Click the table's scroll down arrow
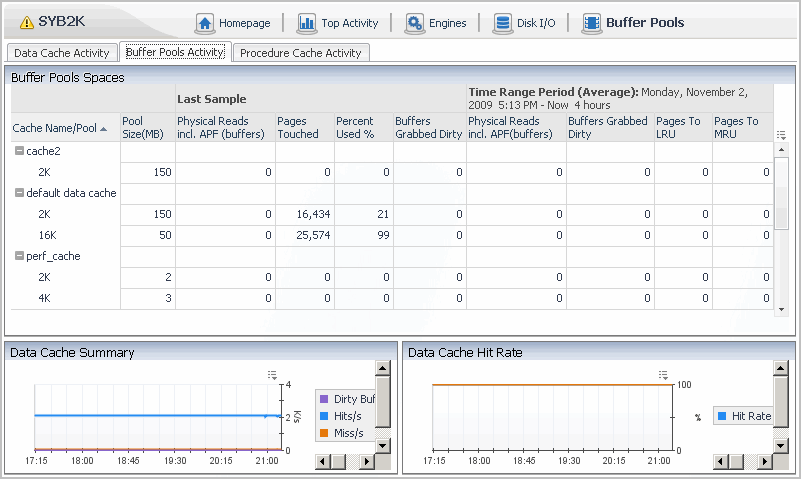This screenshot has height=479, width=801. click(781, 310)
